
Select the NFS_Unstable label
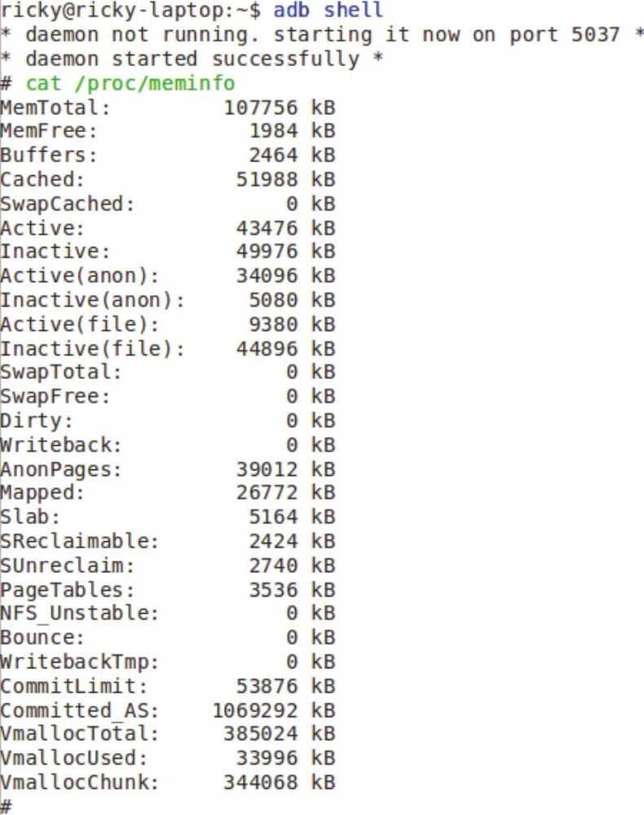pyautogui.click(x=80, y=613)
